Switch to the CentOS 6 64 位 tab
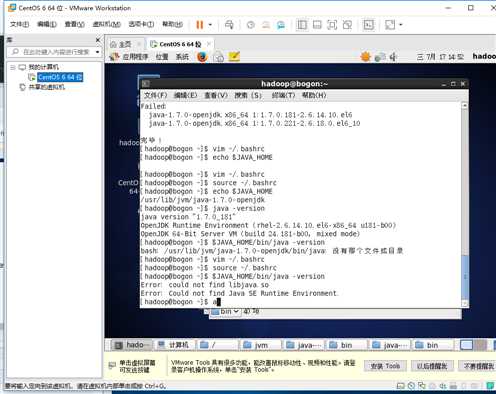The height and width of the screenshot is (394, 496). point(180,44)
